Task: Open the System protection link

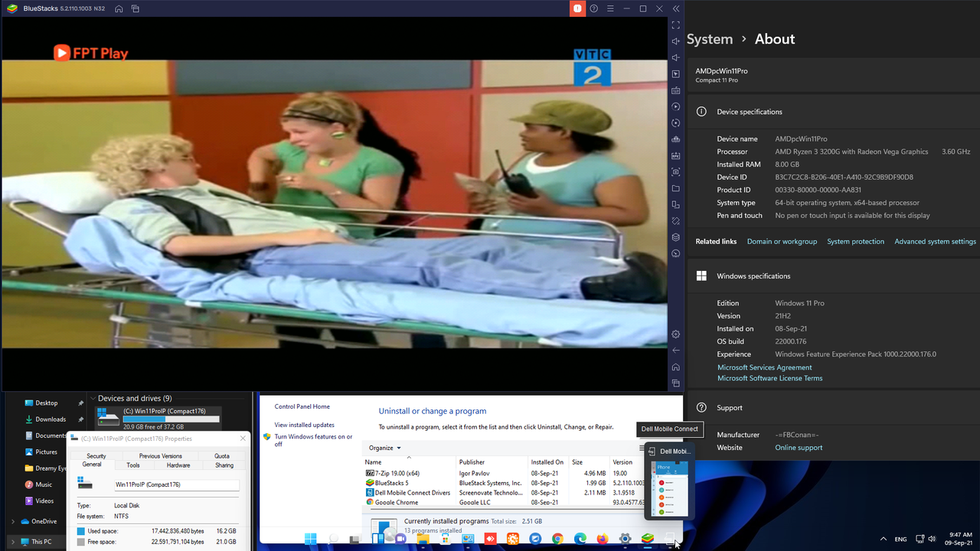Action: [855, 242]
